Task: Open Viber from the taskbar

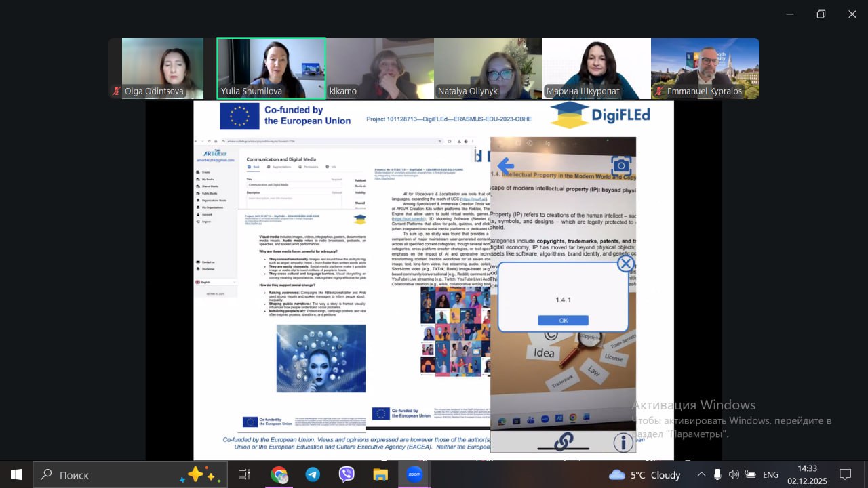Action: click(347, 474)
